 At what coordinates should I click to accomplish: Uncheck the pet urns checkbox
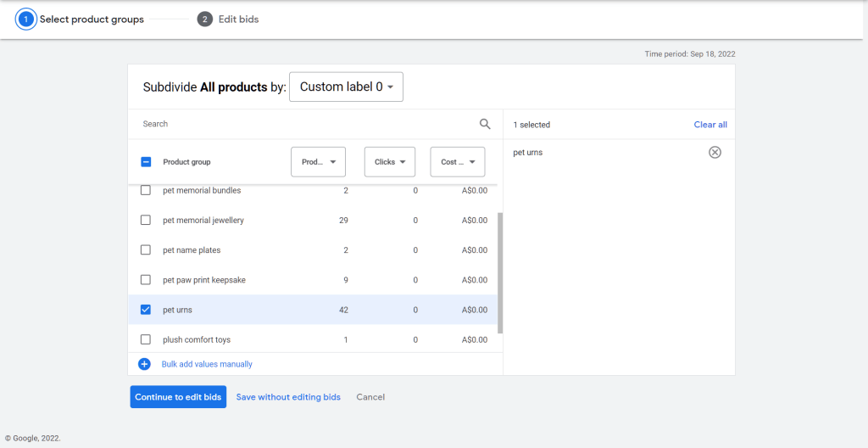pyautogui.click(x=146, y=310)
